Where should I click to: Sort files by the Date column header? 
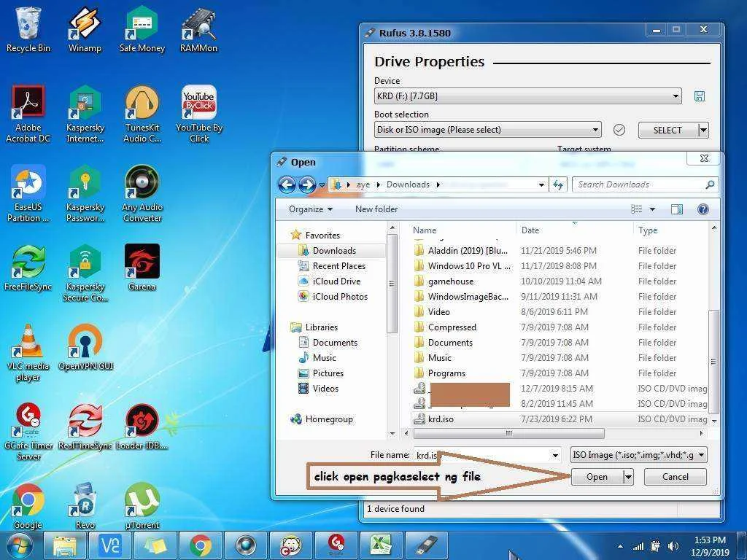(x=576, y=230)
